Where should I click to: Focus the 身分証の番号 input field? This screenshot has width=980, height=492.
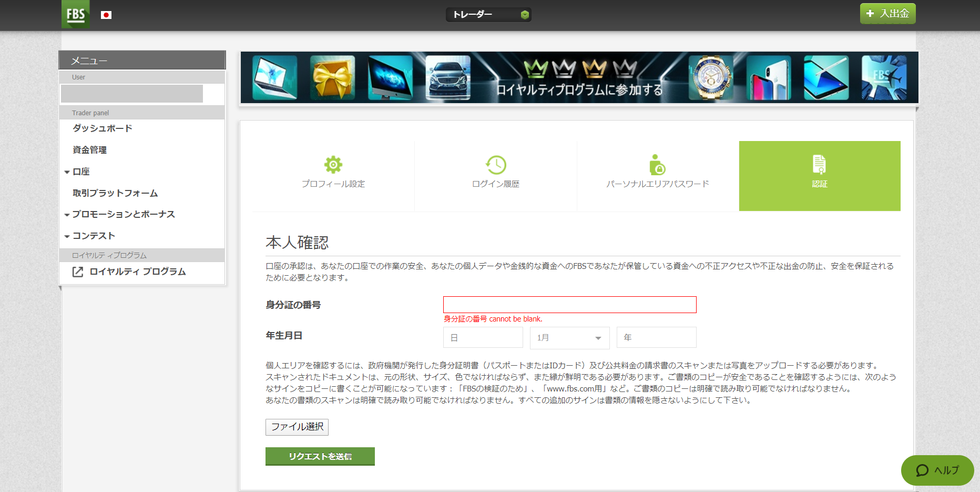point(569,305)
